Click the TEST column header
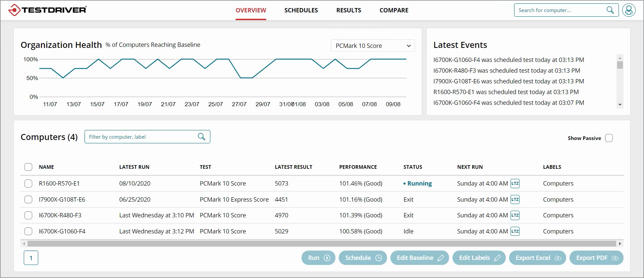 tap(205, 167)
